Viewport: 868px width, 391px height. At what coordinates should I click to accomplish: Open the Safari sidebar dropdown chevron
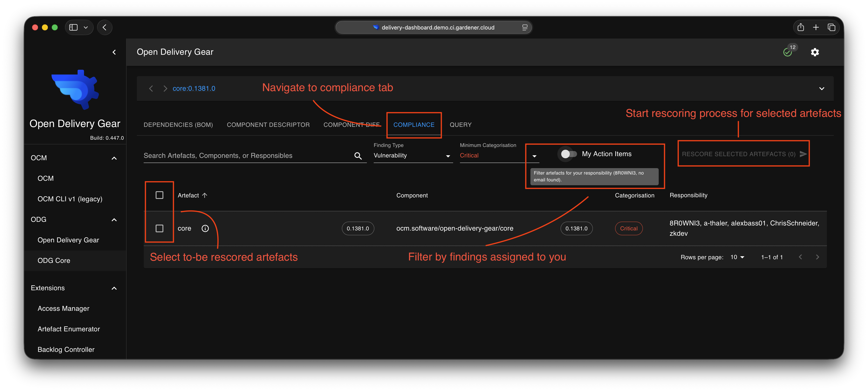tap(86, 27)
